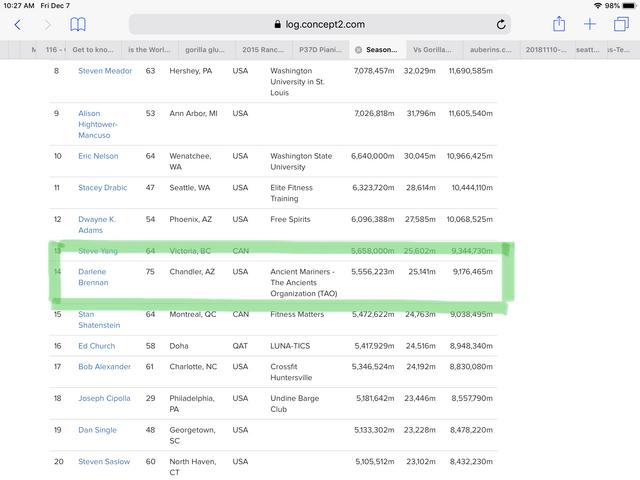
Task: Click the 'Washington State University' affiliation
Action: tap(301, 161)
